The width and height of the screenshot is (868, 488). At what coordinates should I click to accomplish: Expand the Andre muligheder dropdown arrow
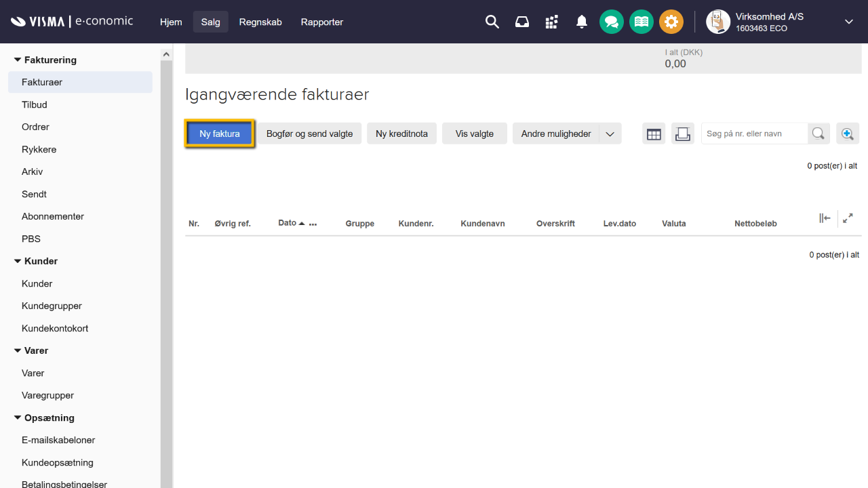click(610, 134)
